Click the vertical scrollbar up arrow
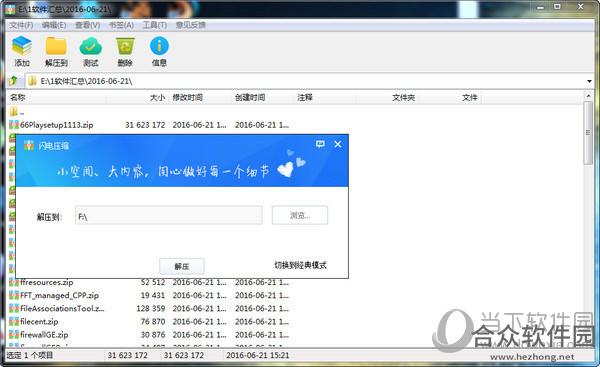Image resolution: width=600 pixels, height=367 pixels. (x=589, y=96)
